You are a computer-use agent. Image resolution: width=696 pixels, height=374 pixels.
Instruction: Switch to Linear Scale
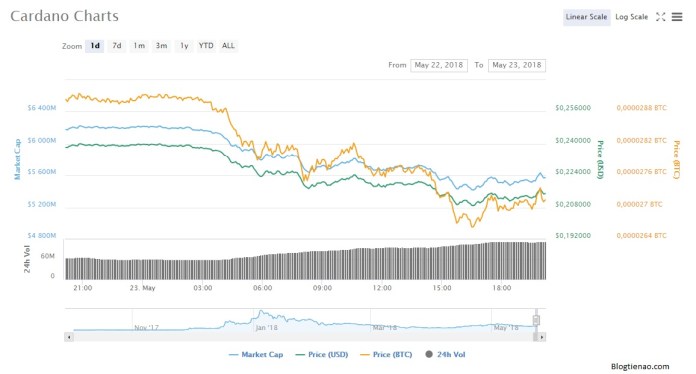point(586,17)
